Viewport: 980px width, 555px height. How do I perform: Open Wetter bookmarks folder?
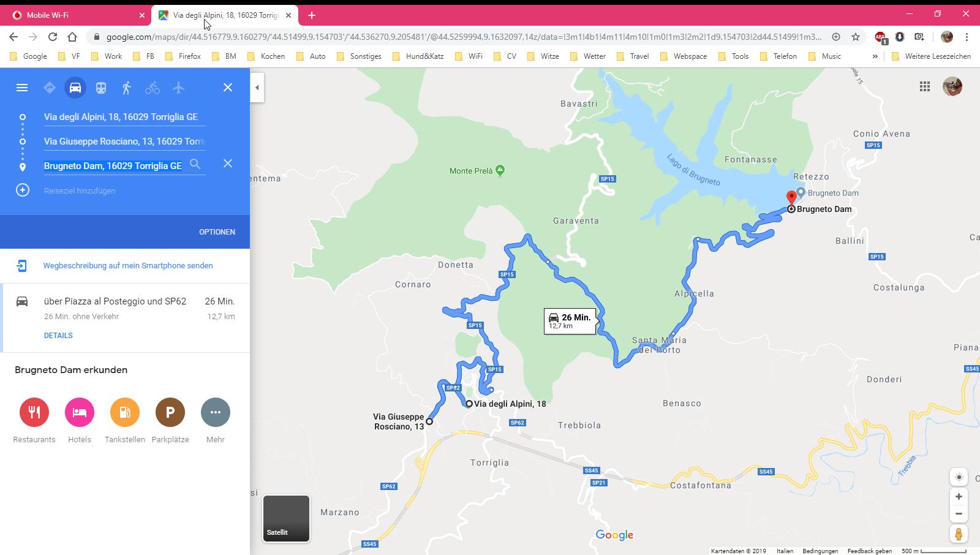click(588, 56)
